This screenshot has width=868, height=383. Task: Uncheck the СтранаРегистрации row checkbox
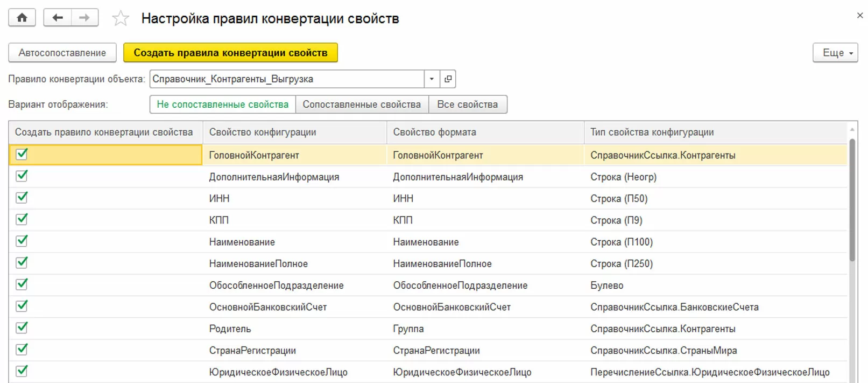[22, 349]
